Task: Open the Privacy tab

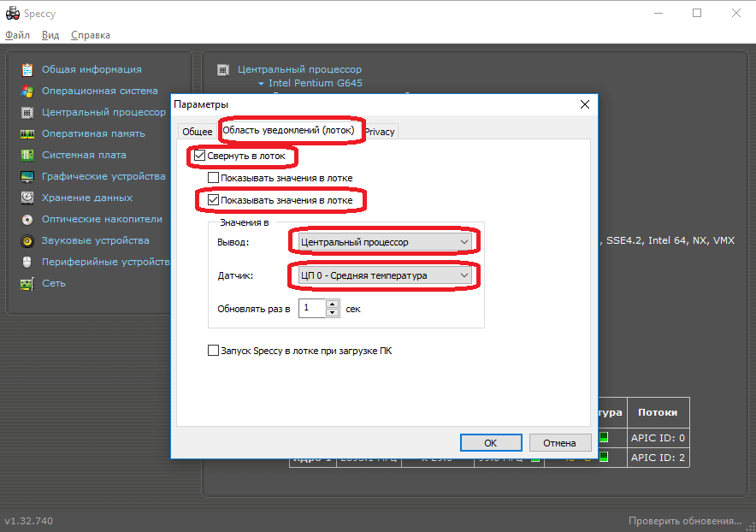Action: [x=379, y=132]
